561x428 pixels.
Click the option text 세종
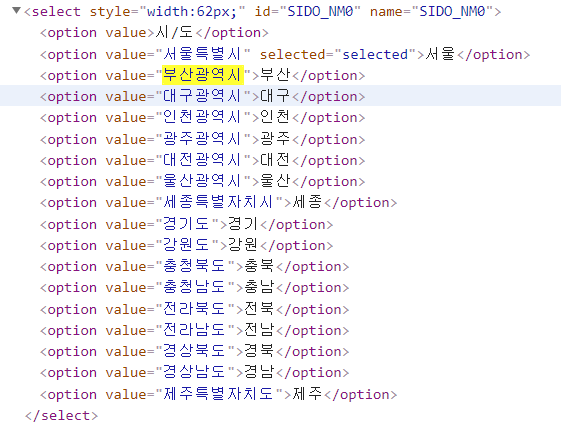tap(307, 203)
